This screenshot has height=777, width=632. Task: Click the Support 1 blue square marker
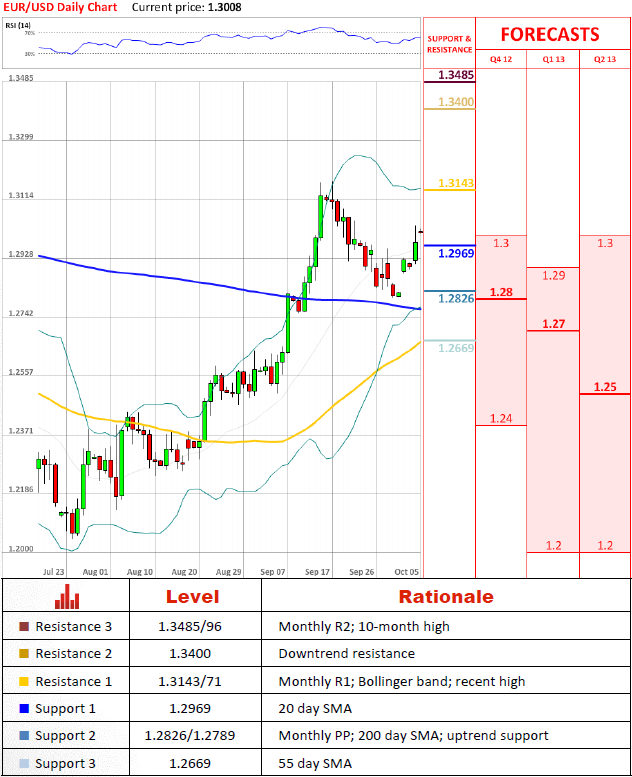click(x=24, y=708)
